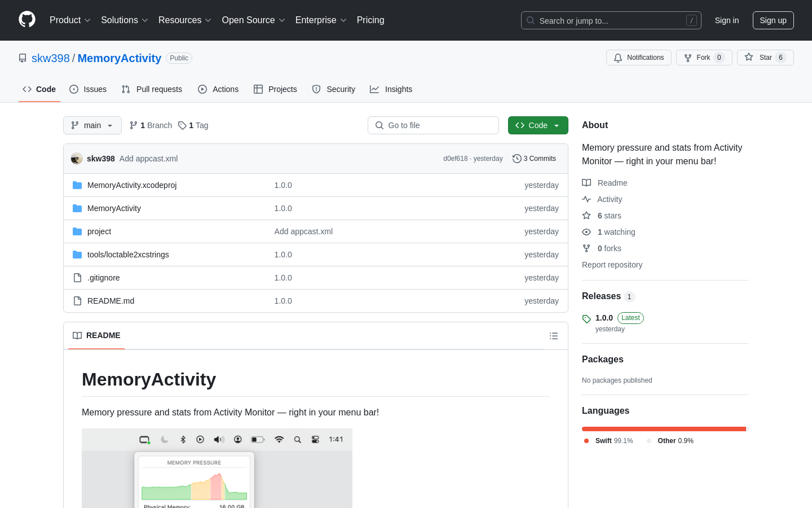
Task: Open the Add appcast.xml latest commit message
Action: 148,159
